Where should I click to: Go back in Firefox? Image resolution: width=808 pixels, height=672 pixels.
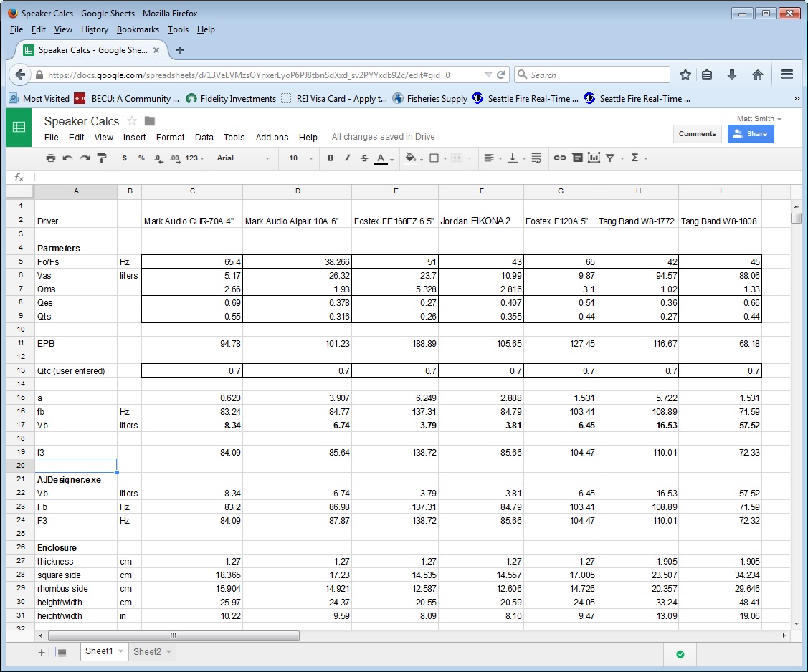19,75
